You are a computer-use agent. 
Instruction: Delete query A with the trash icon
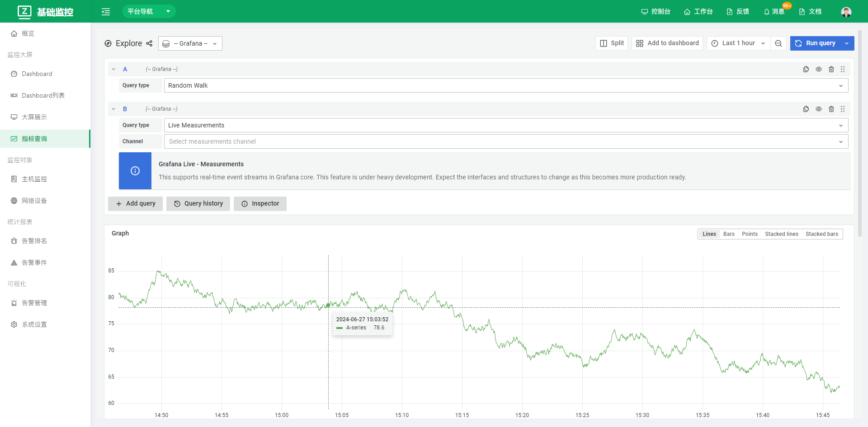point(831,69)
